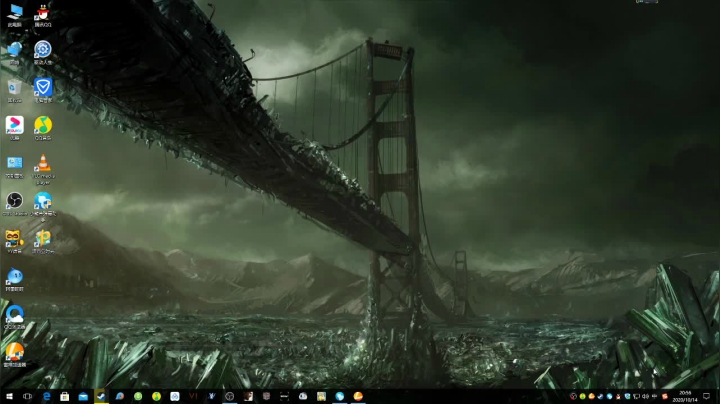Image resolution: width=720 pixels, height=404 pixels.
Task: Open the This PC desktop icon
Action: (15, 15)
